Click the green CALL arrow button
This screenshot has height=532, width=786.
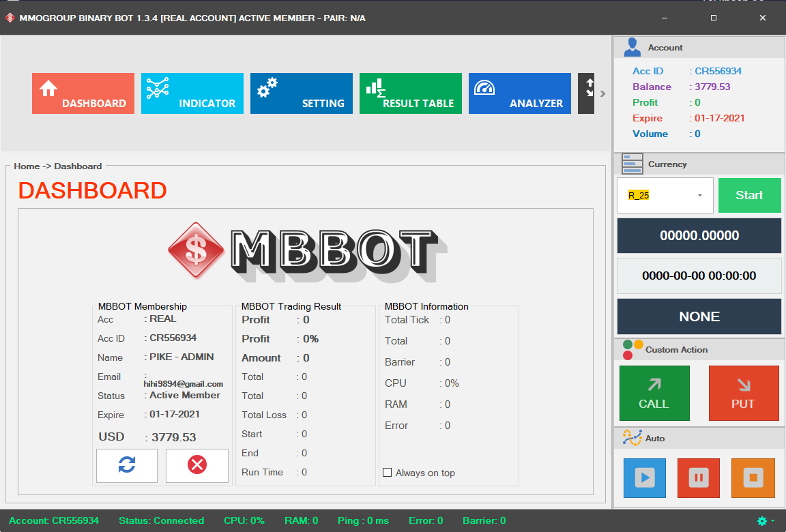click(654, 393)
